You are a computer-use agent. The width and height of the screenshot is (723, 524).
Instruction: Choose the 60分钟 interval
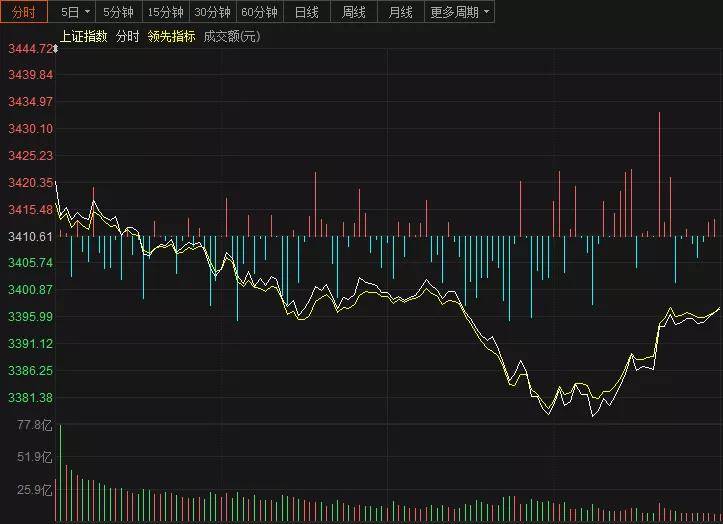pos(259,12)
